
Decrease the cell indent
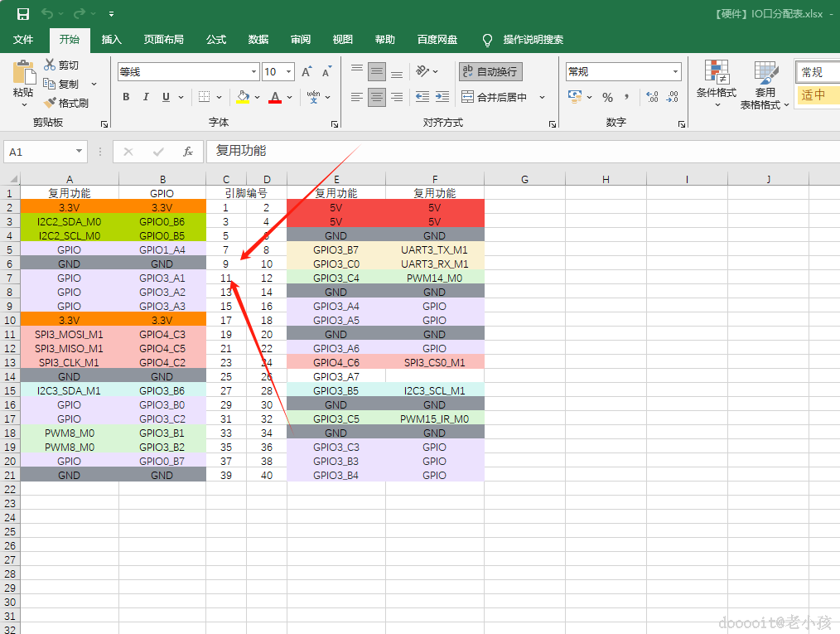point(422,97)
